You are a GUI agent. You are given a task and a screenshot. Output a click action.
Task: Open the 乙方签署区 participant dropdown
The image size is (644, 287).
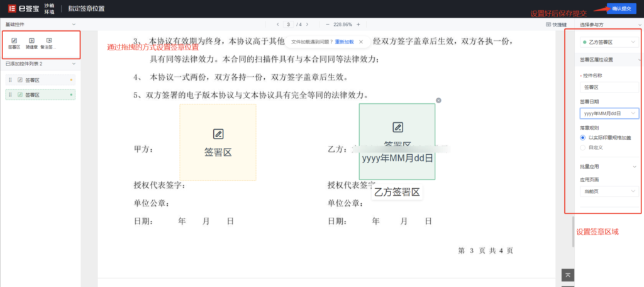click(609, 42)
